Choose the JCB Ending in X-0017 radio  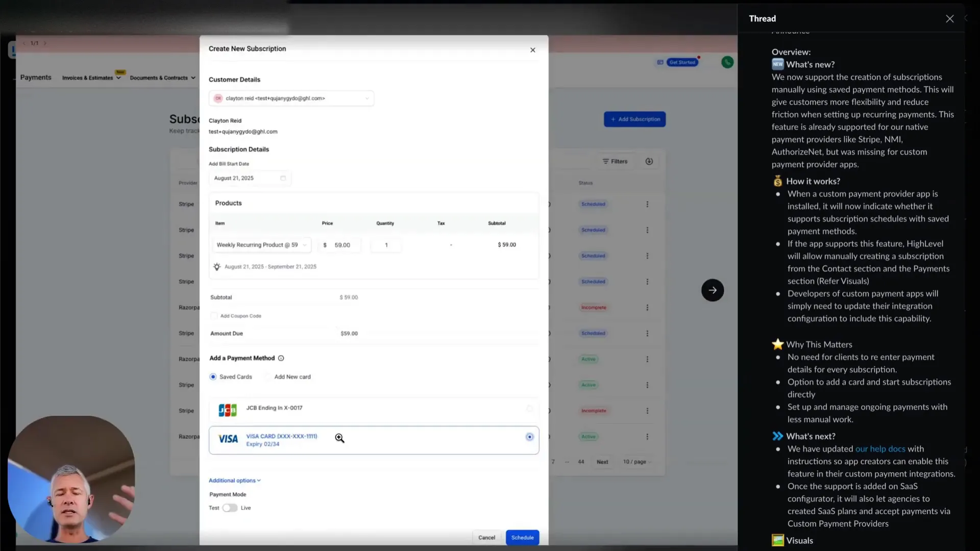[529, 408]
